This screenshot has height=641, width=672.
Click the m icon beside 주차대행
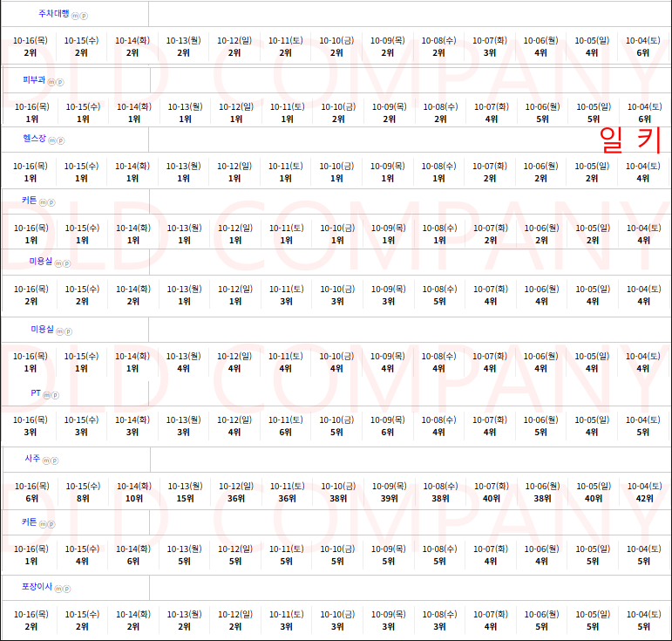click(75, 16)
